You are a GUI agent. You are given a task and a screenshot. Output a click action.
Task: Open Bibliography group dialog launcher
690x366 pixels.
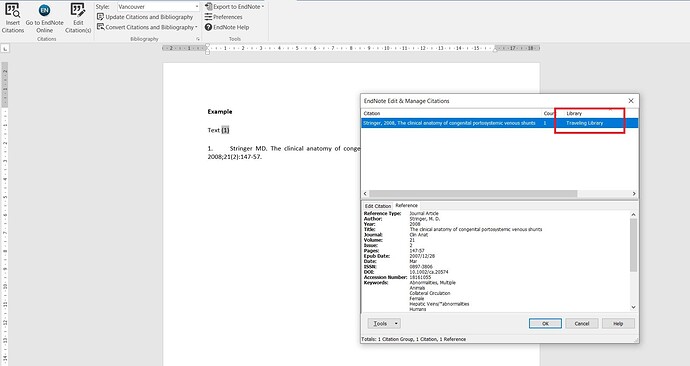198,39
